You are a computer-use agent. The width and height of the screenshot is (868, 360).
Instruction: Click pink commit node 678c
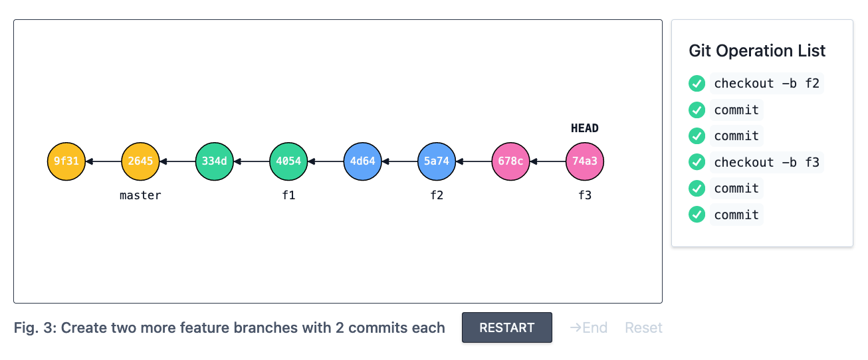tap(510, 161)
